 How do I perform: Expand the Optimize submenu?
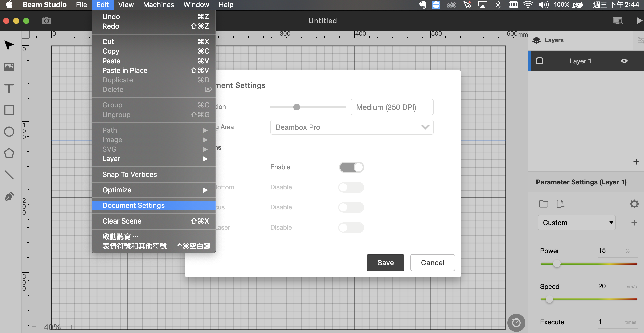point(154,190)
